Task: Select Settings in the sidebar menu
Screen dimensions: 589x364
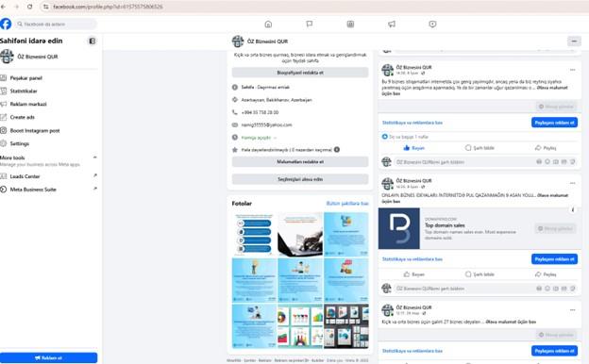Action: point(20,143)
